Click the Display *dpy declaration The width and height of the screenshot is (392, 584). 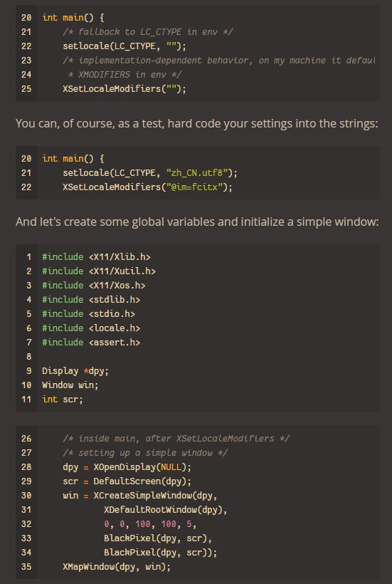tap(75, 370)
